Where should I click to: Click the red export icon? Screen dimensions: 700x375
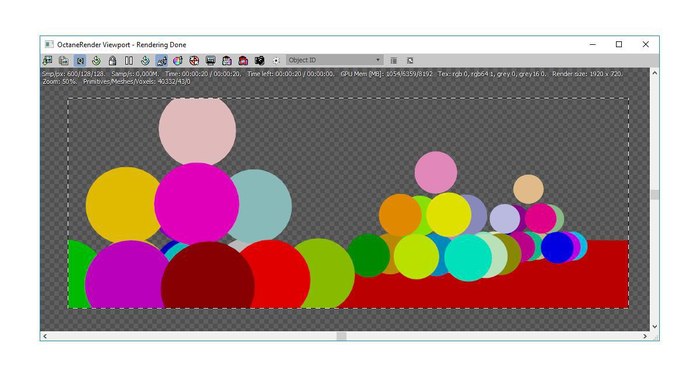pos(243,60)
